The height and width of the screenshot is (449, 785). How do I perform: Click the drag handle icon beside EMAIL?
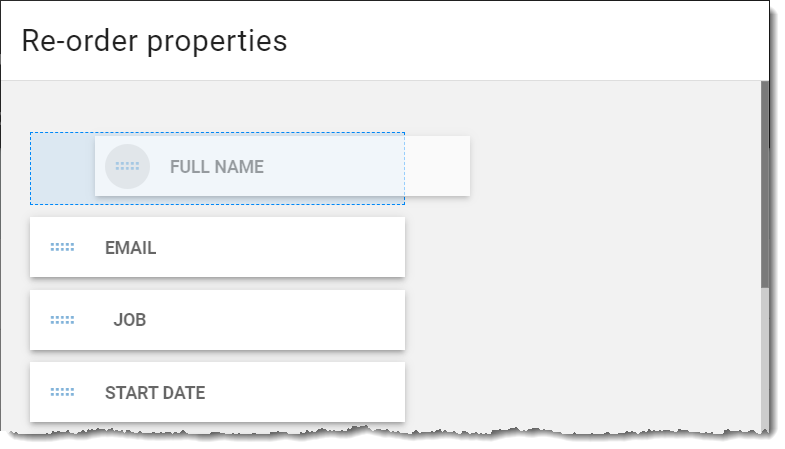[62, 247]
